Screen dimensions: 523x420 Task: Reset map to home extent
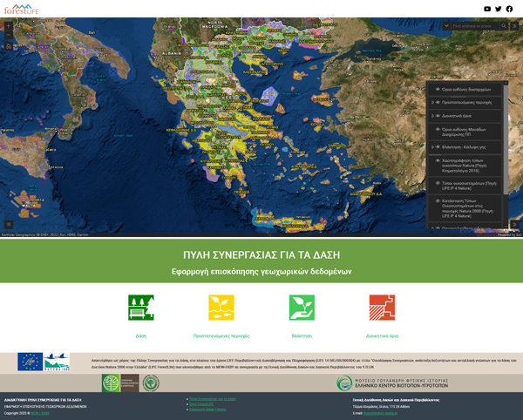point(9,46)
